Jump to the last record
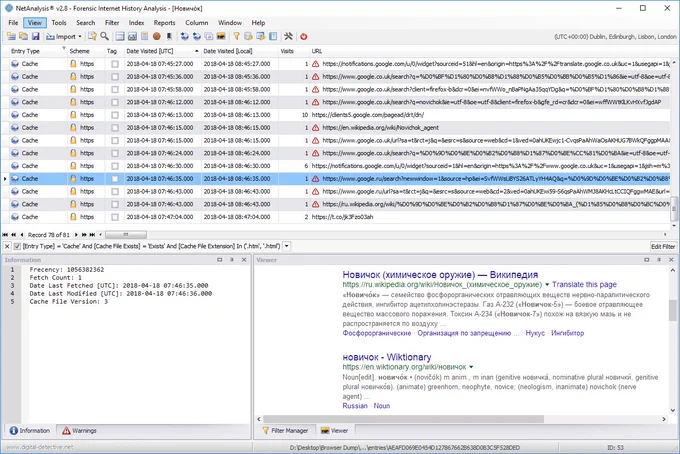The height and width of the screenshot is (454, 680). pos(92,235)
